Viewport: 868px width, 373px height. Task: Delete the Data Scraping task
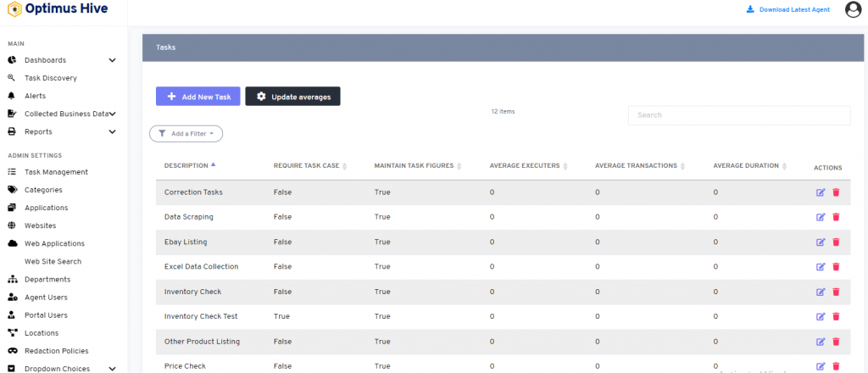836,217
